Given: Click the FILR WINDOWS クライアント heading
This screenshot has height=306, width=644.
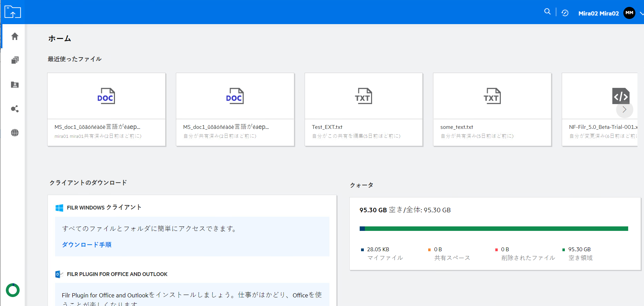Looking at the screenshot, I should [x=104, y=207].
